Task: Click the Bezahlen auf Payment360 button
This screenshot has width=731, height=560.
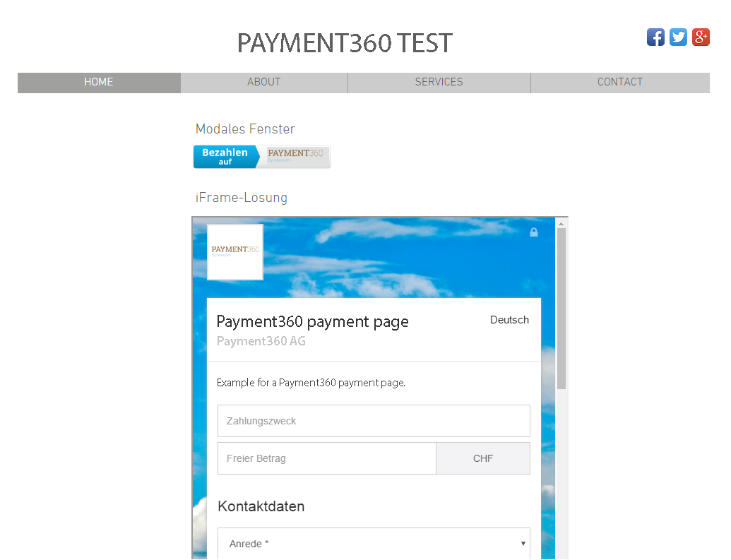Action: pyautogui.click(x=262, y=157)
